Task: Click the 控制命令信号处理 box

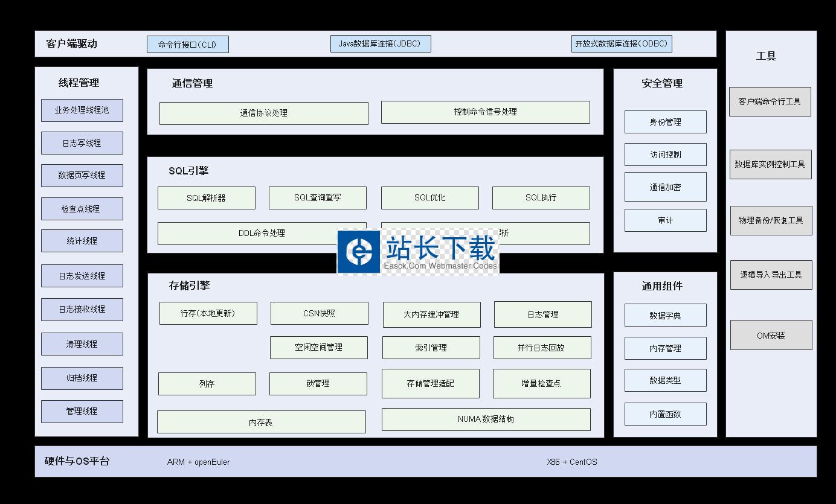Action: (x=485, y=112)
